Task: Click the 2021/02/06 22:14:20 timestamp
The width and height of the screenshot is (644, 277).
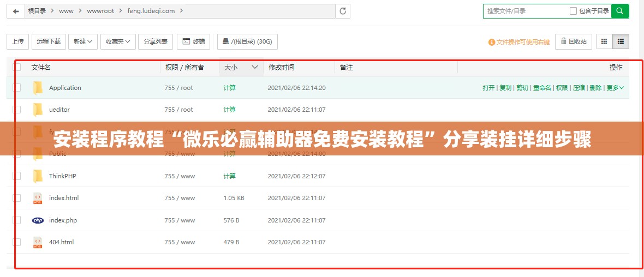Action: point(296,88)
